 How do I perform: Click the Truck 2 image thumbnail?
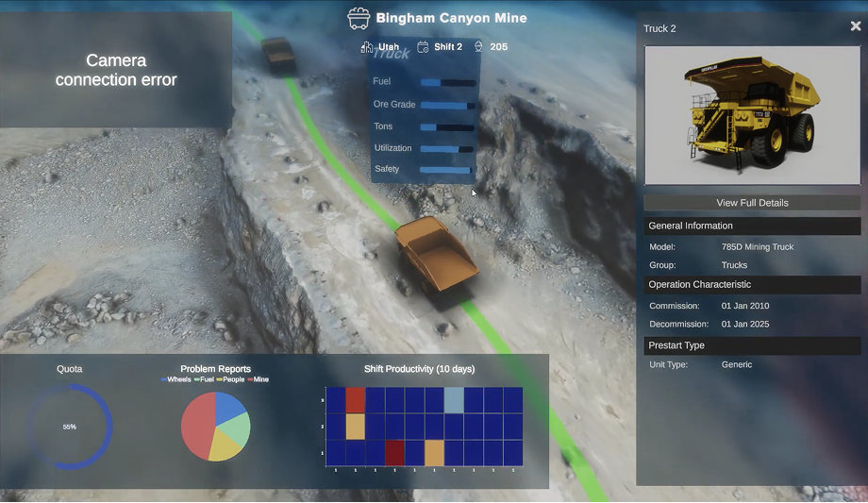tap(752, 115)
